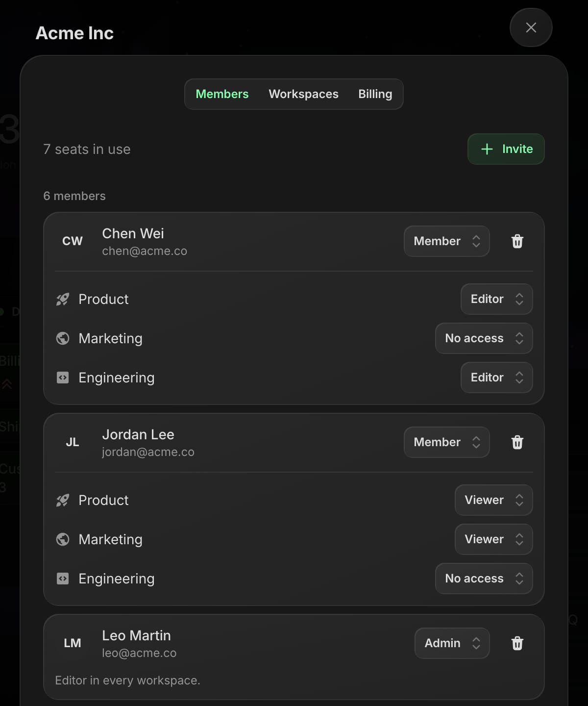Click the rocket icon in Chen Wei's Product row

click(63, 299)
